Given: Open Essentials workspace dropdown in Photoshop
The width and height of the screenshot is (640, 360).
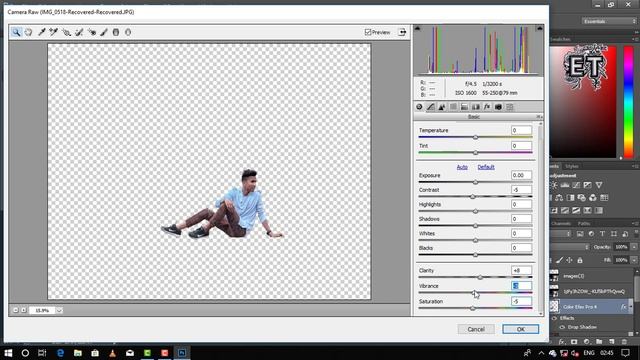Looking at the screenshot, I should (609, 21).
